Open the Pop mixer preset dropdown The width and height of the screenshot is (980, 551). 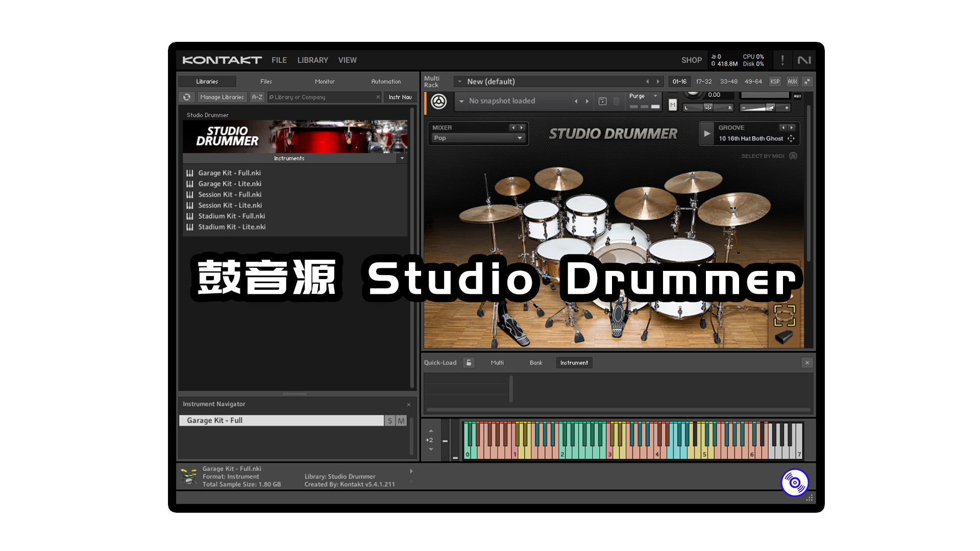[478, 138]
